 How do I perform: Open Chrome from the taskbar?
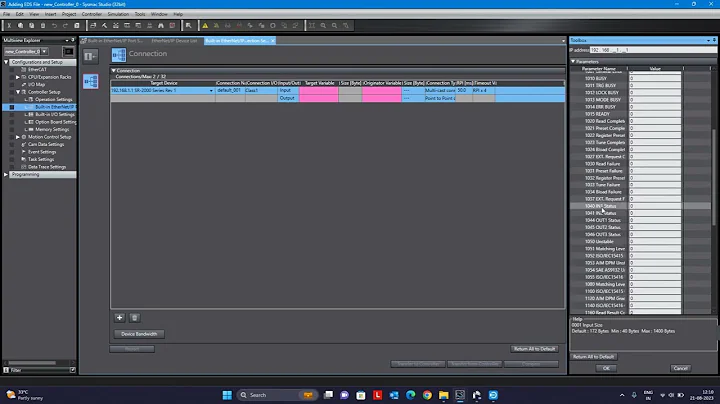(427, 395)
